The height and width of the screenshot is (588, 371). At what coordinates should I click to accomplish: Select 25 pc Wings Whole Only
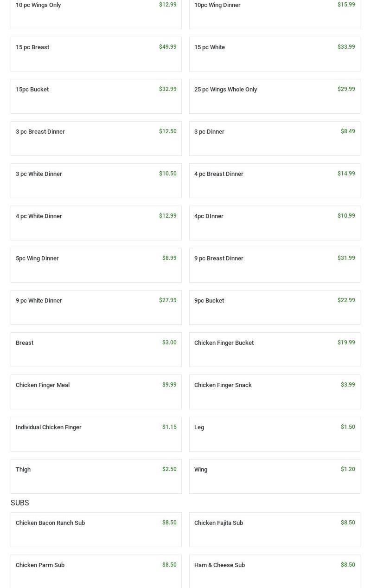coord(275,96)
